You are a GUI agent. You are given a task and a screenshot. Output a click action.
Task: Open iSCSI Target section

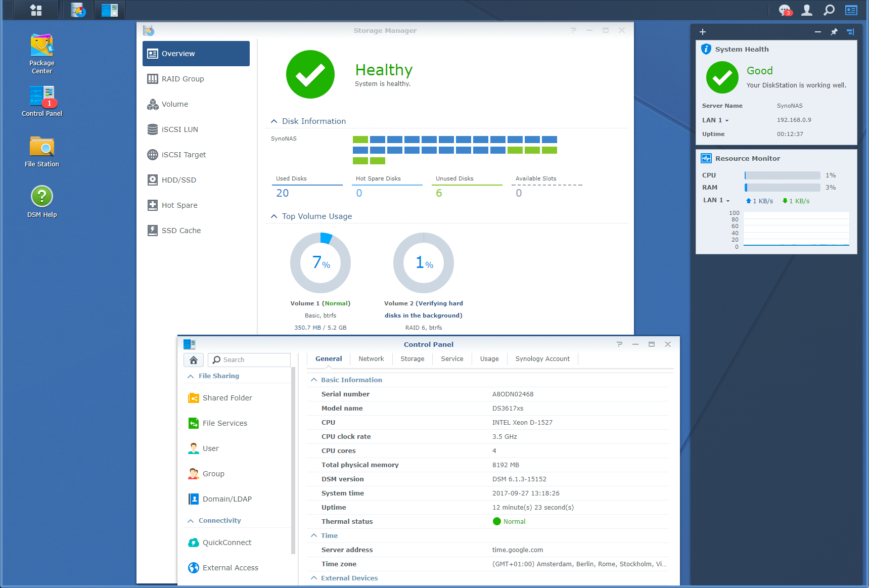coord(196,155)
